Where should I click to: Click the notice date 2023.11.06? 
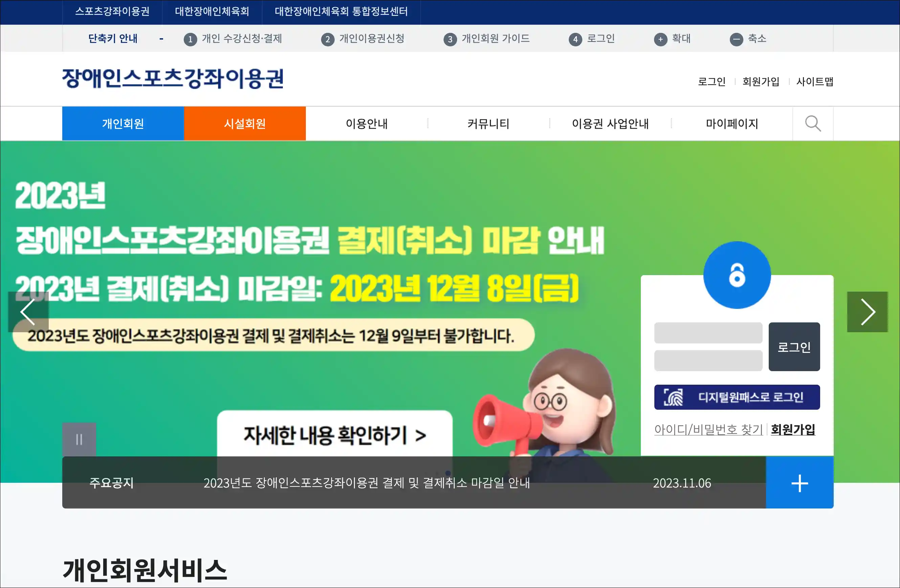(x=682, y=483)
